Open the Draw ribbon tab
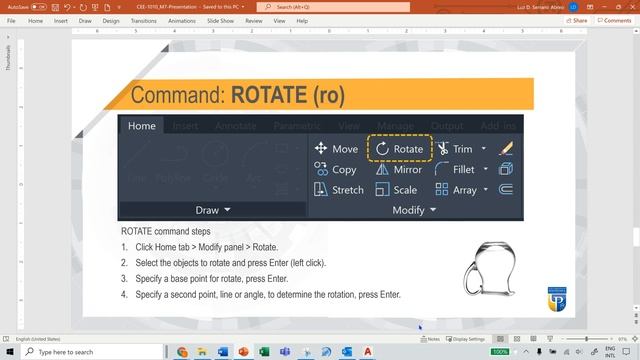This screenshot has height=360, width=640. [85, 21]
